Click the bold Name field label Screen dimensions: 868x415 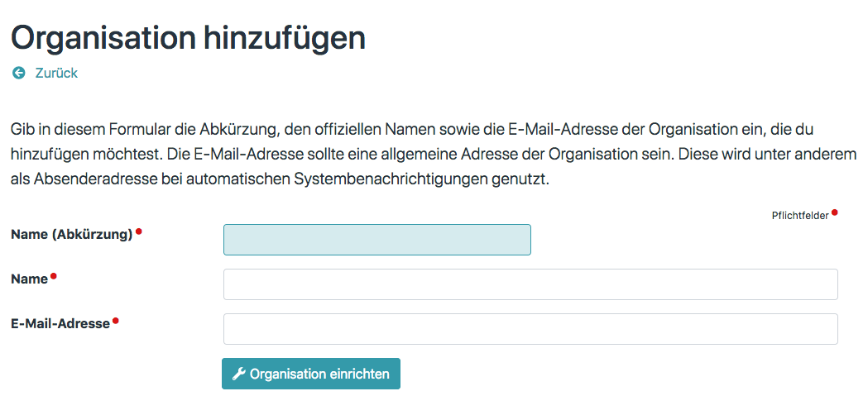click(30, 279)
